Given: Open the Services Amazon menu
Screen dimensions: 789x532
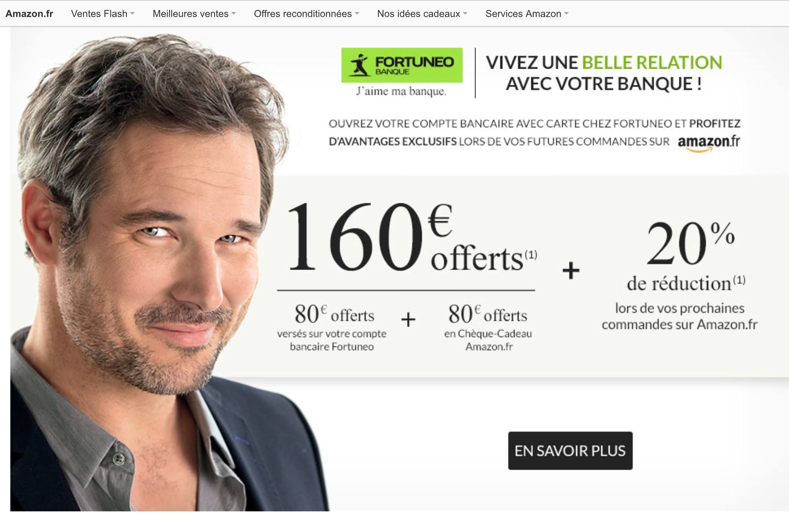Looking at the screenshot, I should [523, 13].
